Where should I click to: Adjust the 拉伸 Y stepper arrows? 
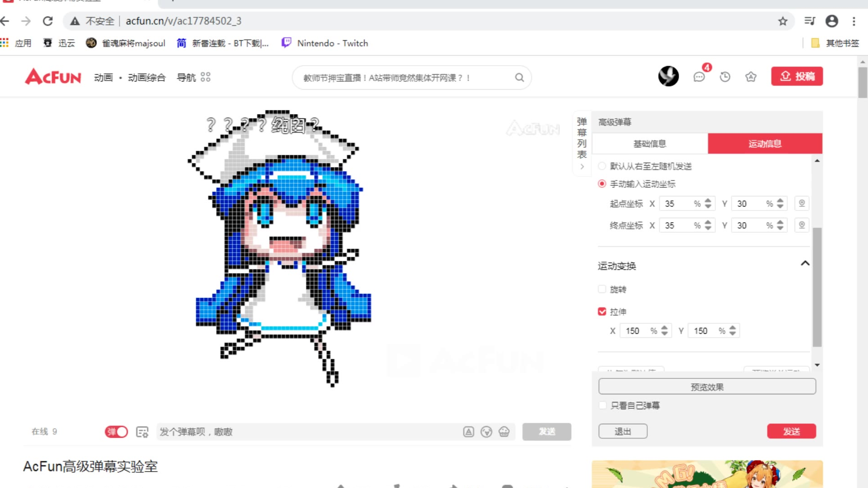(x=732, y=331)
